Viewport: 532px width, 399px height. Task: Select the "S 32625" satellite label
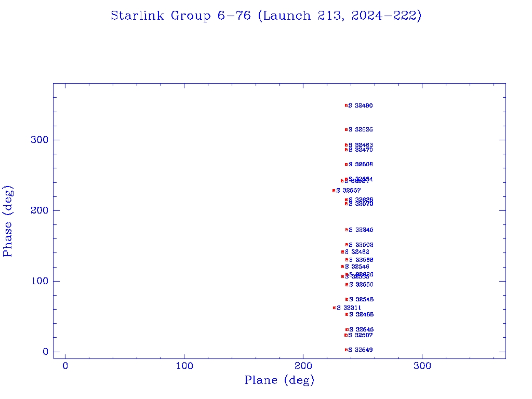click(361, 129)
